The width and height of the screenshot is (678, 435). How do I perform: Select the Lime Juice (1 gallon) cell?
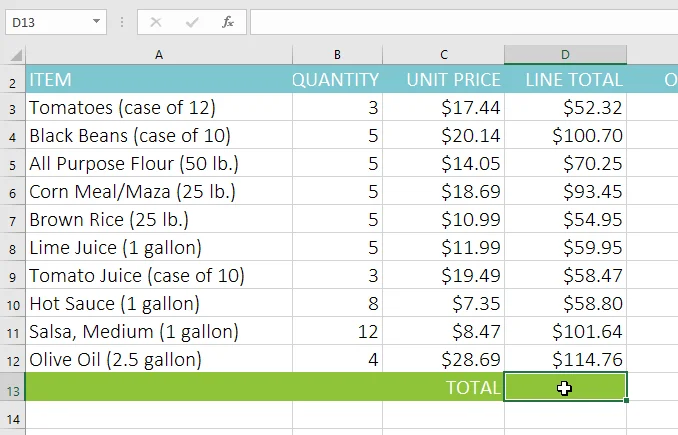159,247
